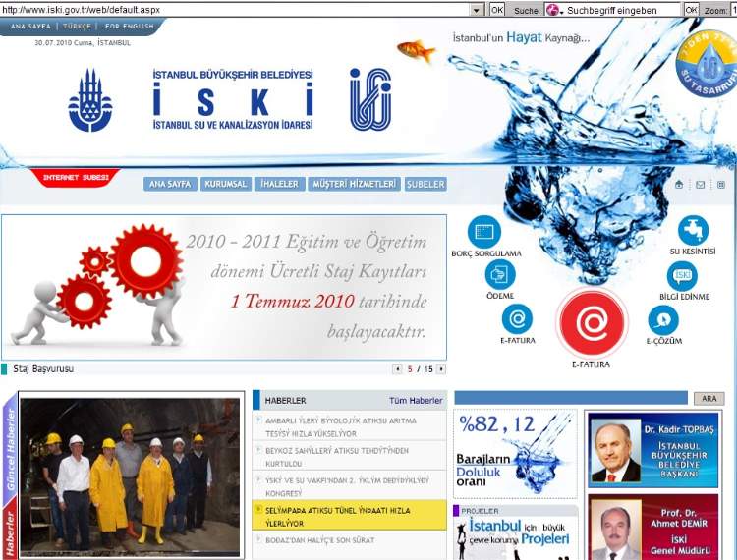The width and height of the screenshot is (737, 560).
Task: Click the E-Çözüm icon
Action: click(x=663, y=319)
